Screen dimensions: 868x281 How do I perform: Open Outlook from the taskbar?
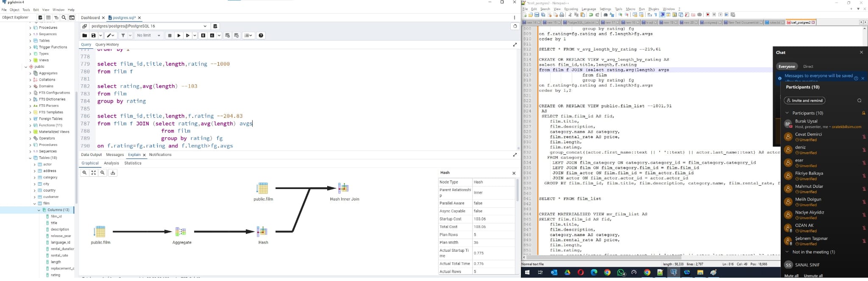tap(554, 273)
